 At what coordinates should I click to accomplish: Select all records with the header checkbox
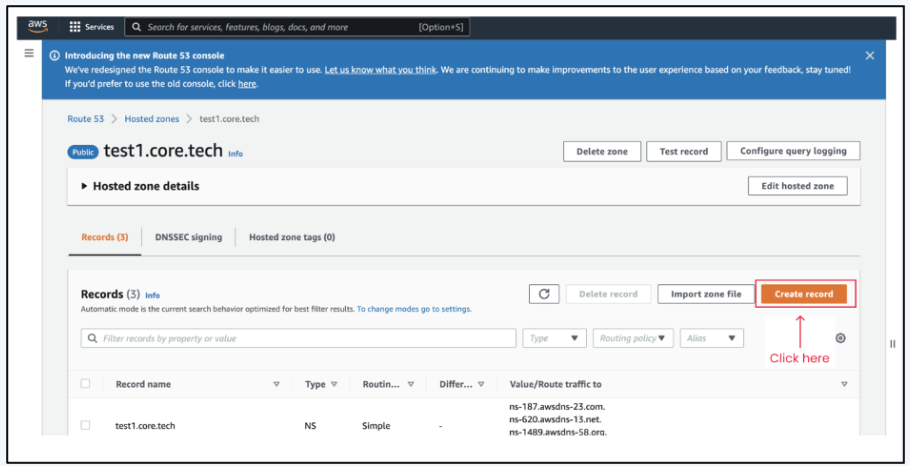pyautogui.click(x=85, y=384)
